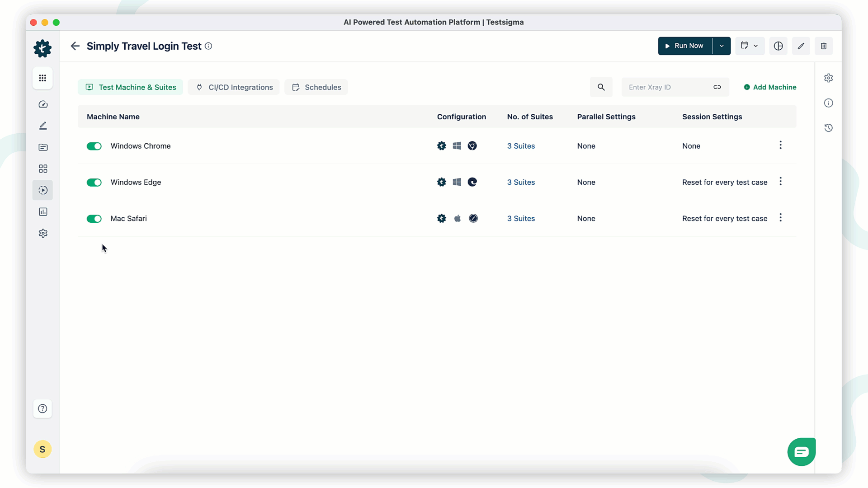Click the No. of Suites column header
868x488 pixels.
coord(530,117)
